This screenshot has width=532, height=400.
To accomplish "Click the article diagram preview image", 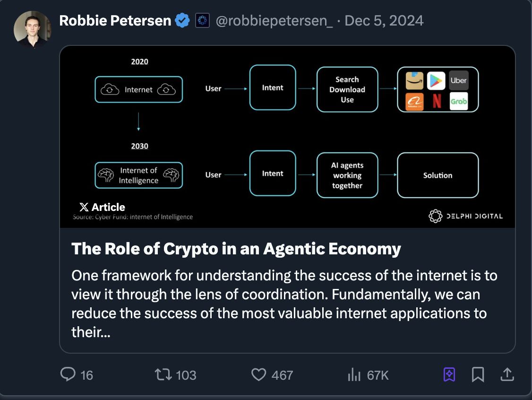I will click(287, 137).
